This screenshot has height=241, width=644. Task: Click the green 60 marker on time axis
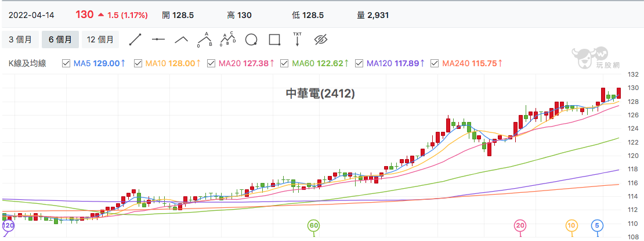coord(314,225)
